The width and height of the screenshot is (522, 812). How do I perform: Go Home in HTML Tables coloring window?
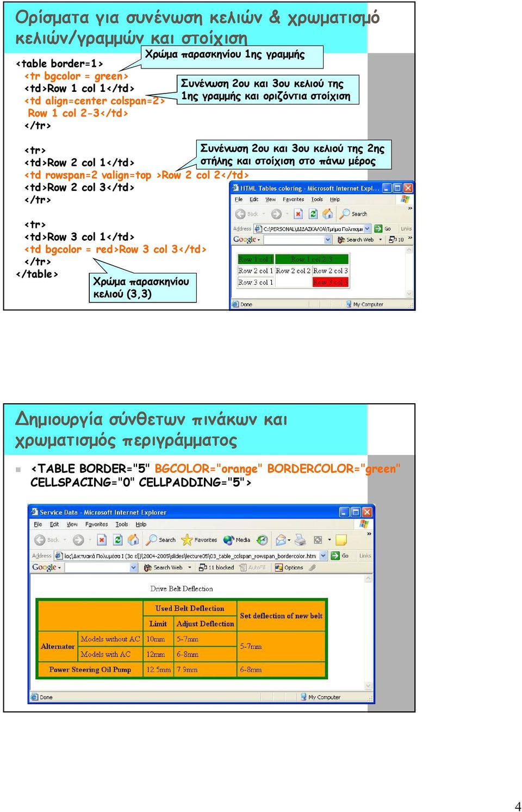tap(327, 214)
